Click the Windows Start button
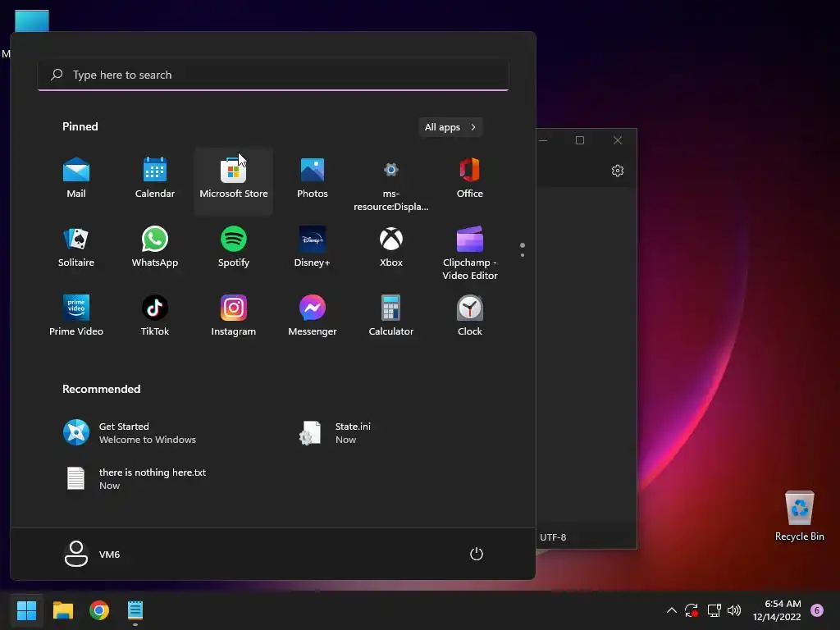The height and width of the screenshot is (630, 840). [x=26, y=610]
